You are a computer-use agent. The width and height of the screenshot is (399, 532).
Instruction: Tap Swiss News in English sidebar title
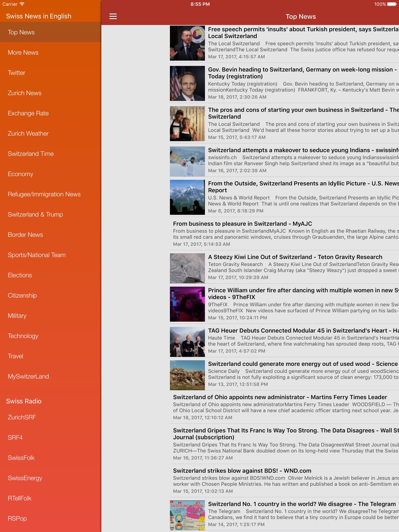(x=39, y=16)
